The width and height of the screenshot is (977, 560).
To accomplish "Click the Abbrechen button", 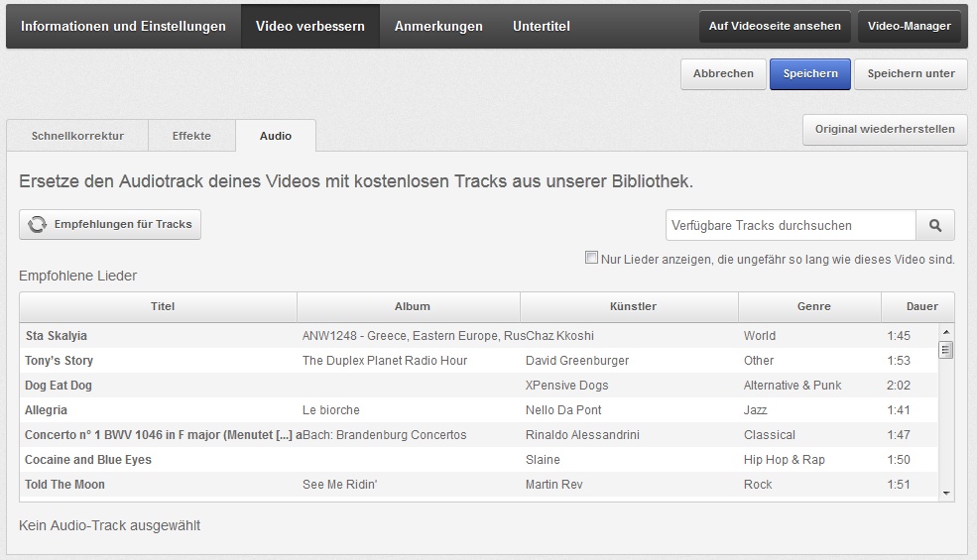I will coord(723,74).
